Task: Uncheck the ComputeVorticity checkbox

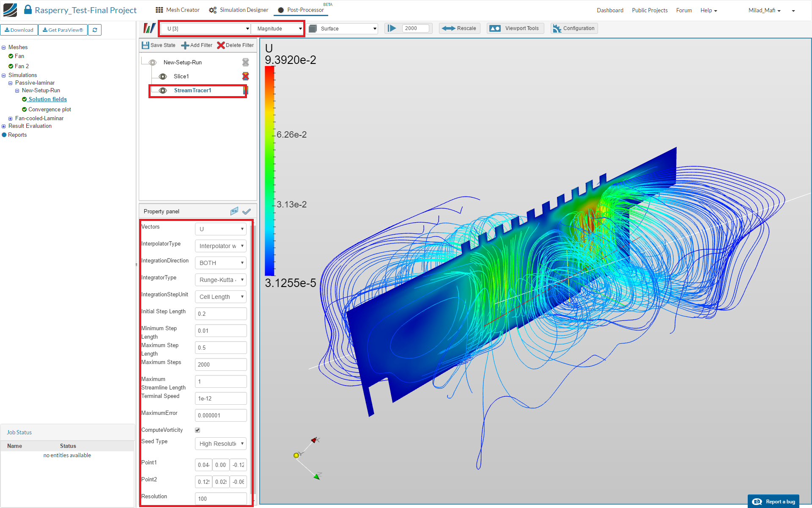Action: [x=198, y=430]
